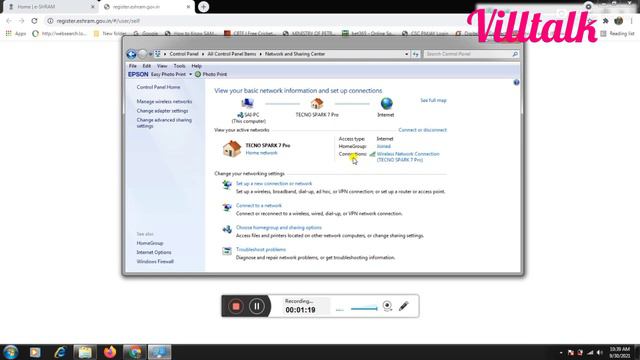Click the homegroup and sharing options icon

point(227,229)
